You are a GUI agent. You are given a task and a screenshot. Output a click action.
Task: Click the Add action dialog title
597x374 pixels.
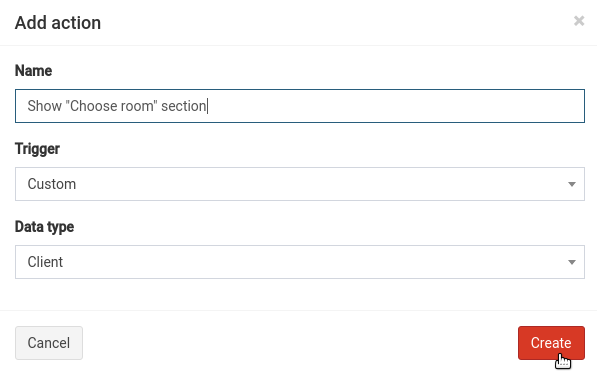click(x=58, y=23)
